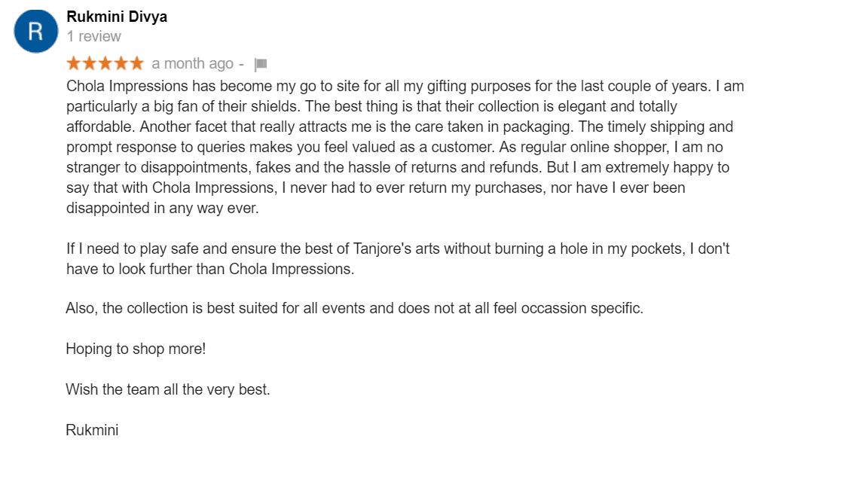
Task: Click the first orange rating star
Action: [x=74, y=64]
